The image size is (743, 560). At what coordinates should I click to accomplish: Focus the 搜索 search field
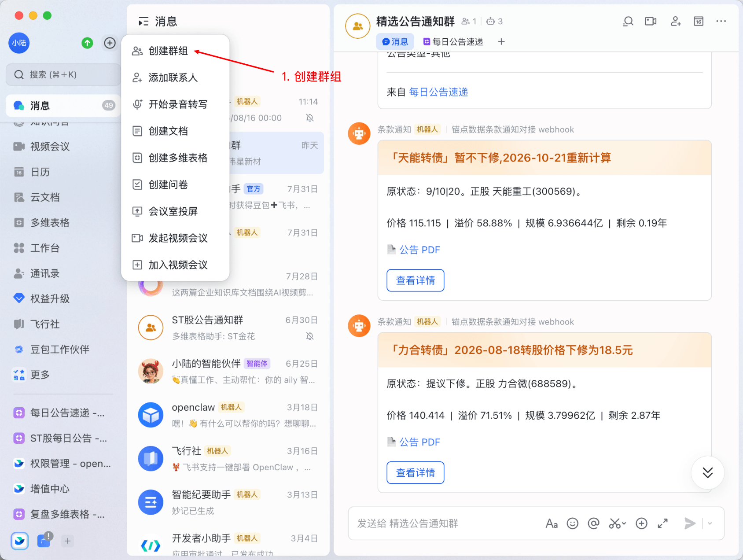[x=63, y=74]
